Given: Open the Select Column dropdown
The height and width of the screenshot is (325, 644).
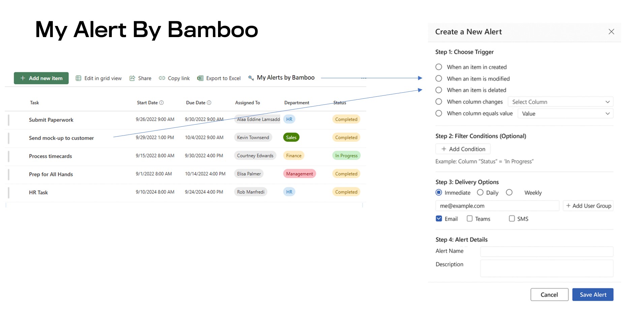Looking at the screenshot, I should 560,102.
